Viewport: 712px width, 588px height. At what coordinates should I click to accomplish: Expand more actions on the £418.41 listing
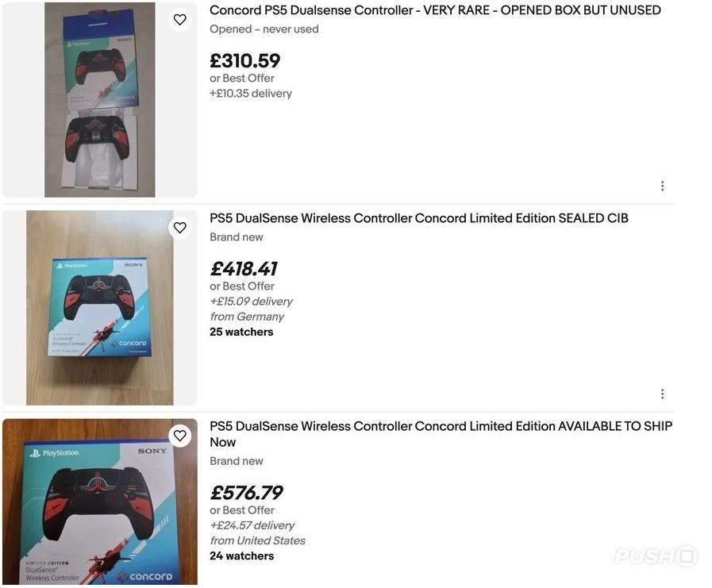click(662, 394)
